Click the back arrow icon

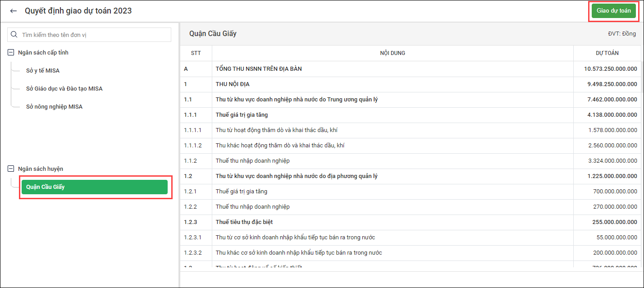(x=14, y=11)
